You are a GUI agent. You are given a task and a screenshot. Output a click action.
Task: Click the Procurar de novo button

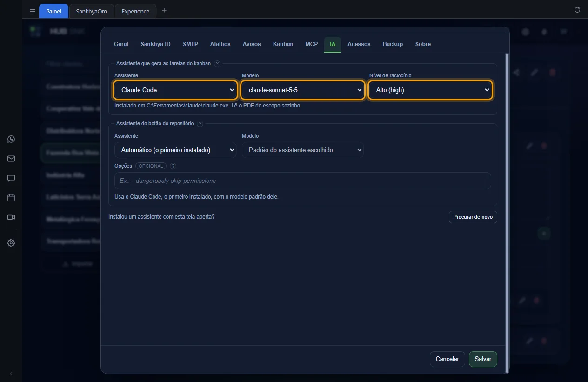coord(473,217)
